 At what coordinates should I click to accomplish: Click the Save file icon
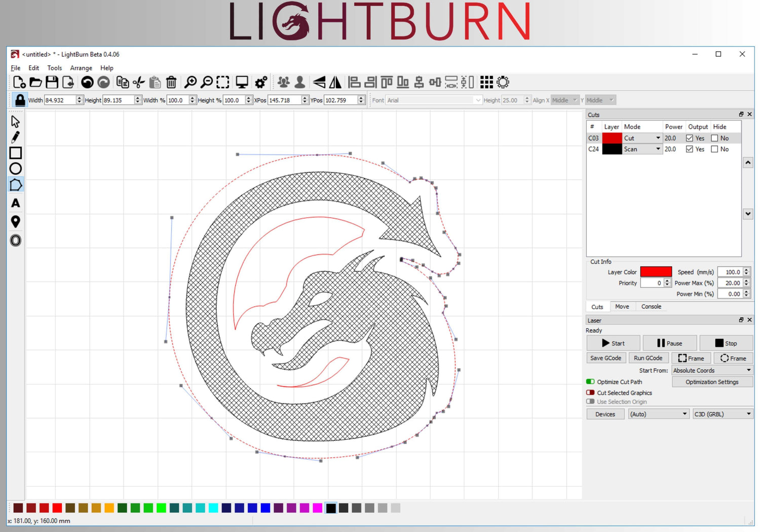(x=52, y=82)
